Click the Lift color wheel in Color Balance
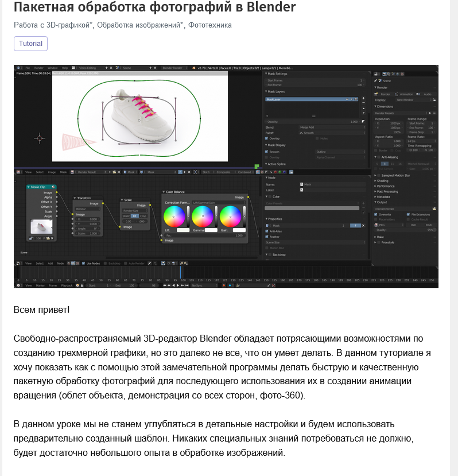 (174, 216)
